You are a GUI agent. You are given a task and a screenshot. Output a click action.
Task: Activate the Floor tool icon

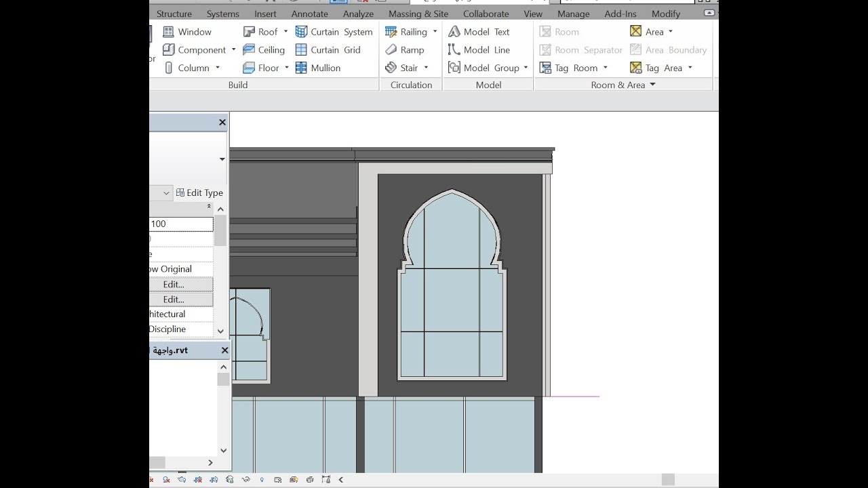(248, 68)
